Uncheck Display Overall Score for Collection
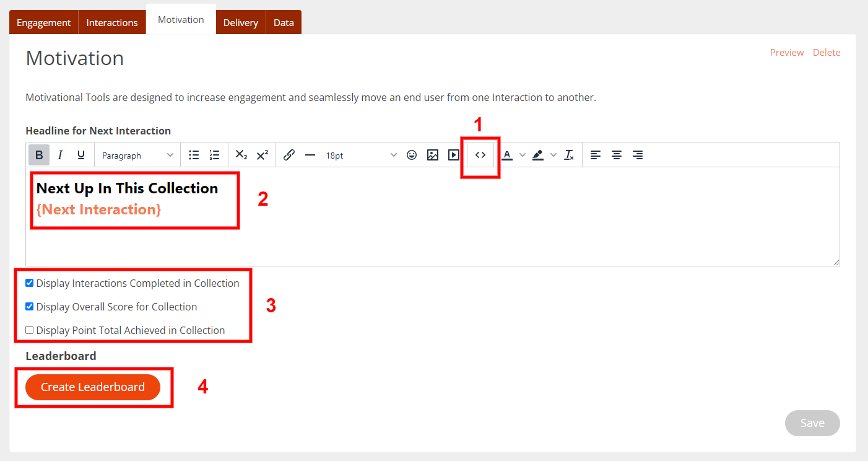This screenshot has width=868, height=461. pos(29,307)
